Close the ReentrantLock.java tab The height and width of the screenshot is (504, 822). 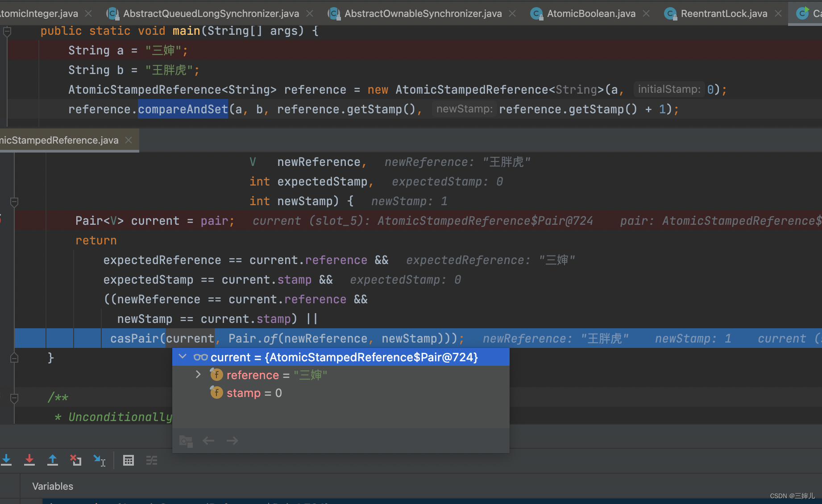778,13
